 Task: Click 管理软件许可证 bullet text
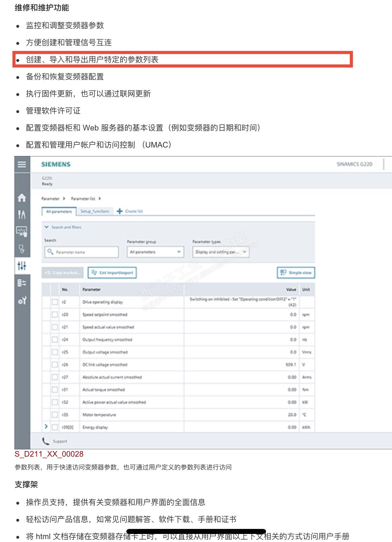[x=53, y=111]
